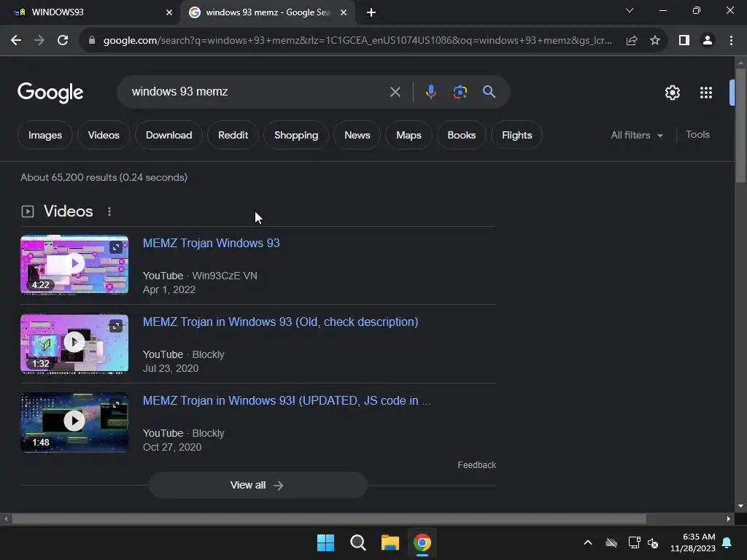The height and width of the screenshot is (560, 747).
Task: Bookmark this tab with the star icon
Action: [655, 41]
